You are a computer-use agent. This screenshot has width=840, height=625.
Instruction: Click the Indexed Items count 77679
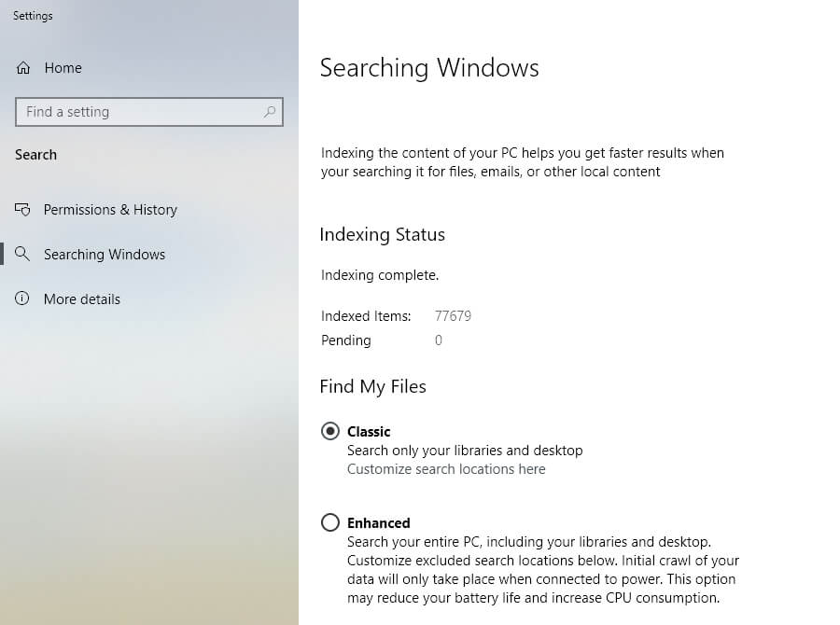pos(454,316)
